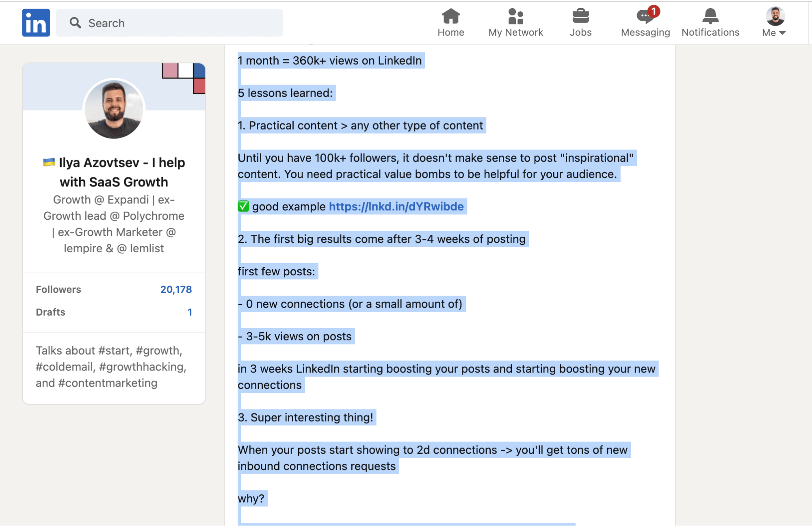Click the 'Growth @ Expandi' headline text

coord(114,224)
